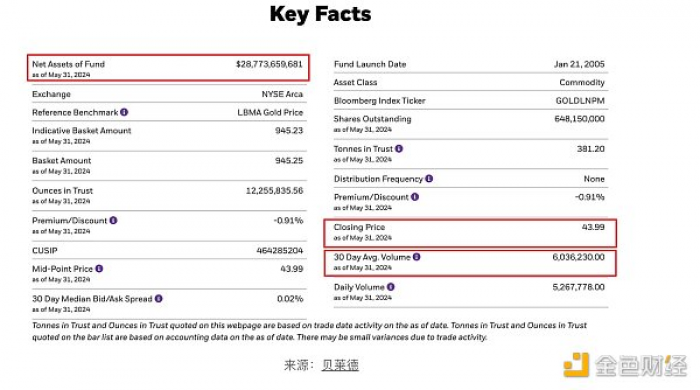Click Ounces in Trust value 12,255,835.56

(275, 191)
